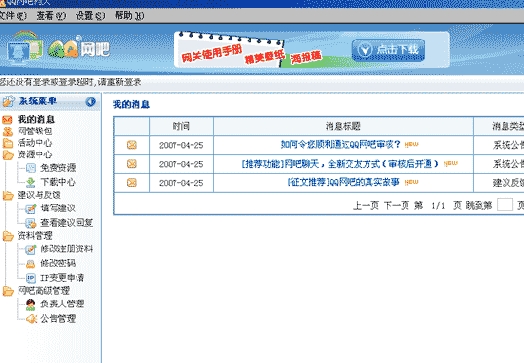This screenshot has height=363, width=524.
Task: Click the 填写建议 icon
Action: 31,209
